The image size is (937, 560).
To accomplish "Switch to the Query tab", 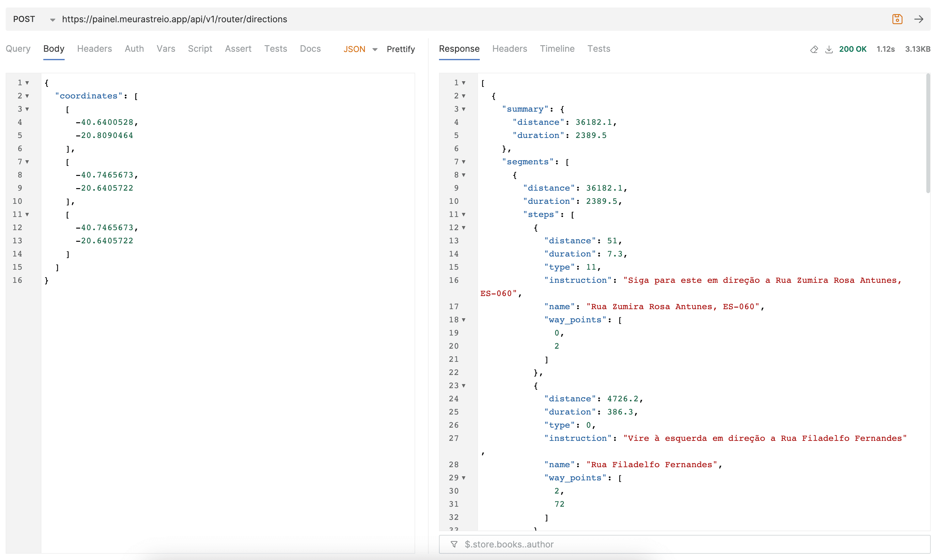I will point(18,49).
